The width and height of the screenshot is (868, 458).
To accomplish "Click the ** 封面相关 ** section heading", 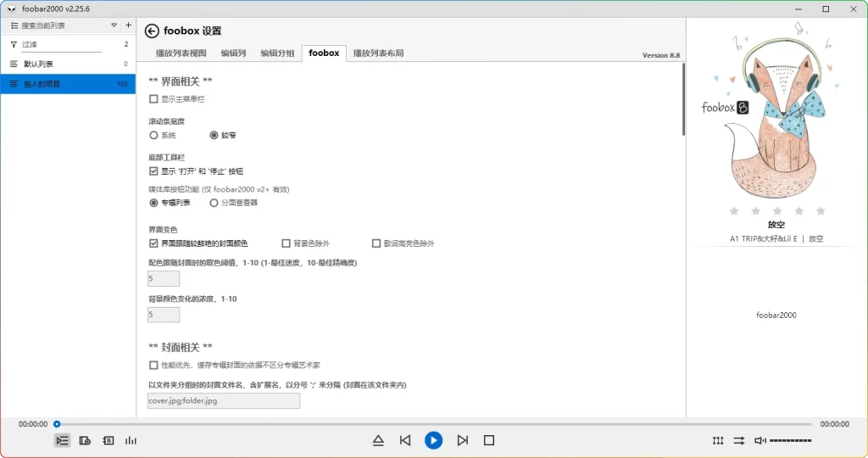I will tap(181, 347).
